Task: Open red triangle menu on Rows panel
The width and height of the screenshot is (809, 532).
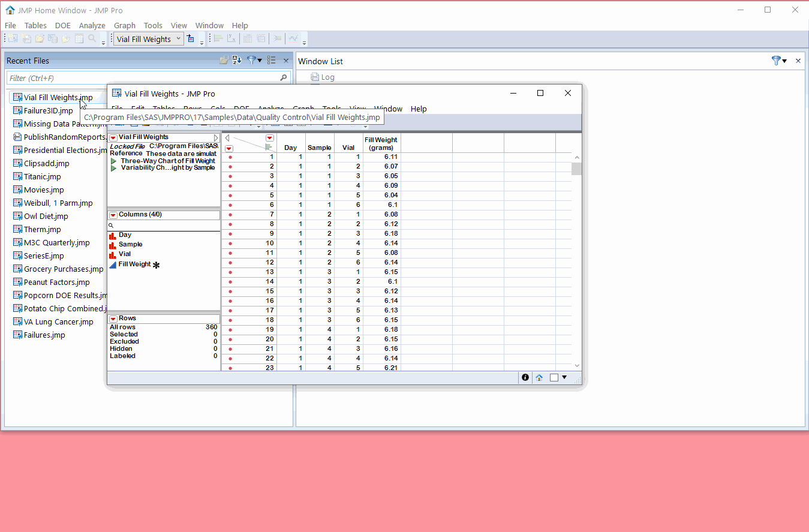Action: click(x=112, y=318)
